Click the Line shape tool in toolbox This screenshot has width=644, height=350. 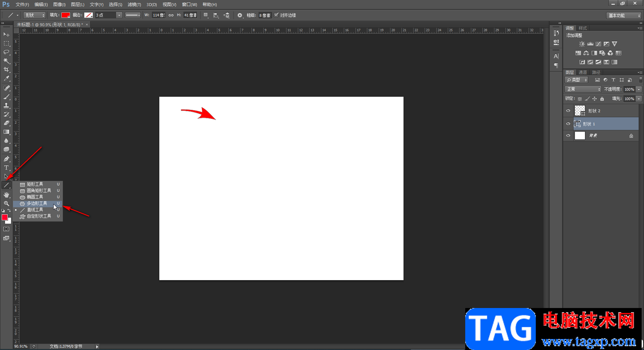(x=6, y=185)
